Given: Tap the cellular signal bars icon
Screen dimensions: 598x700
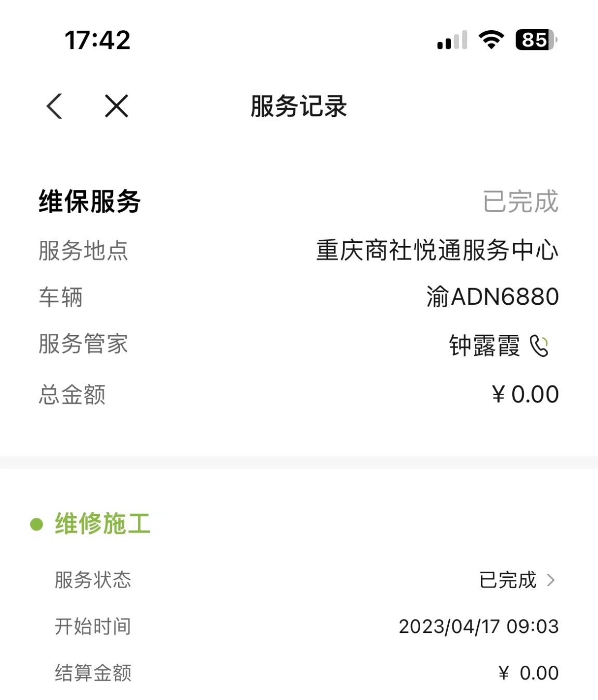Looking at the screenshot, I should click(x=452, y=40).
